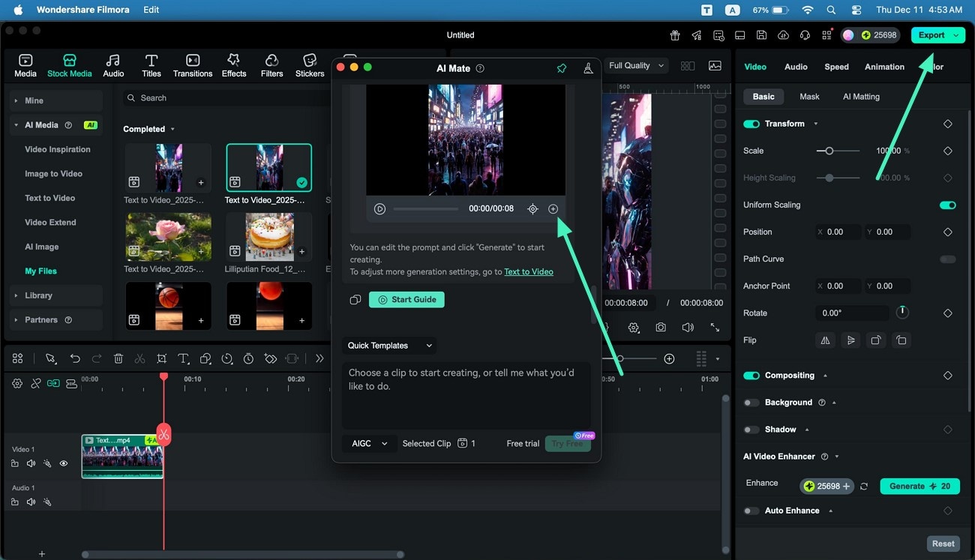This screenshot has width=975, height=560.
Task: Open the Speed control icon on the toolbar
Action: point(226,358)
